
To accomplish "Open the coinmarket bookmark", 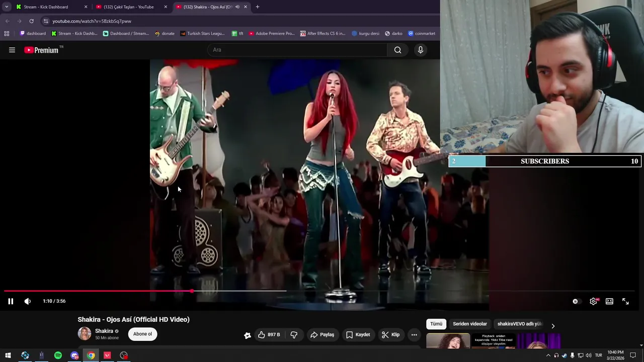I will coord(422,34).
